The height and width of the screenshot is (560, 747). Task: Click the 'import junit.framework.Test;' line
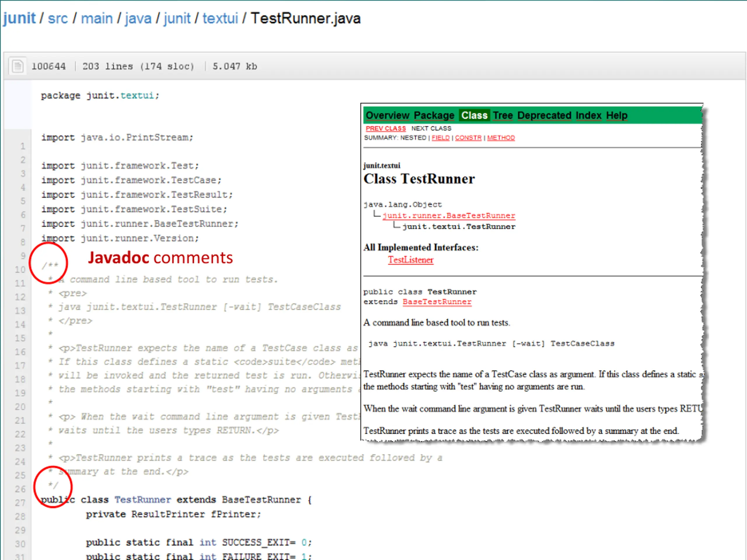click(120, 166)
